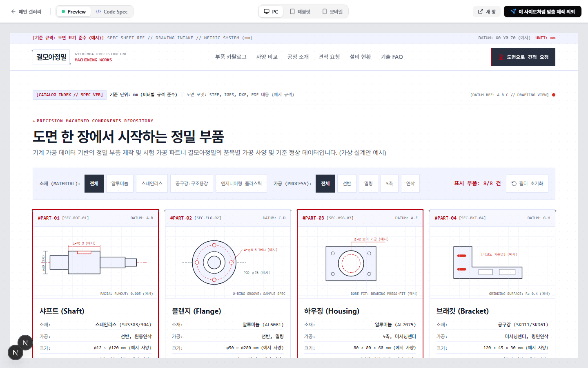The width and height of the screenshot is (588, 368).
Task: Click the 샤프트 (Shaft) card title
Action: pyautogui.click(x=62, y=311)
